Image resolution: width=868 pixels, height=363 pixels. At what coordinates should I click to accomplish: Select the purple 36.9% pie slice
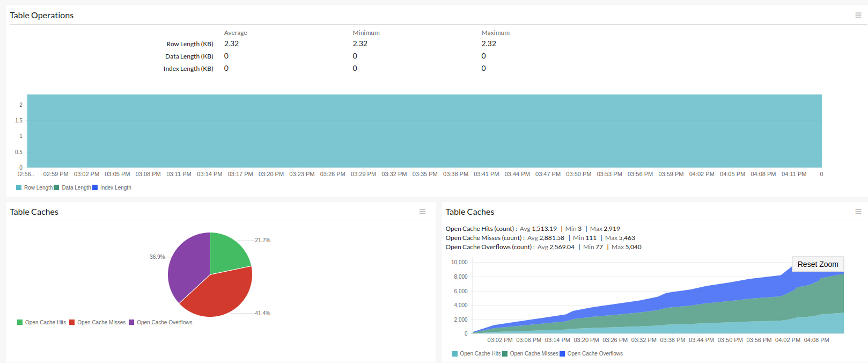point(187,264)
